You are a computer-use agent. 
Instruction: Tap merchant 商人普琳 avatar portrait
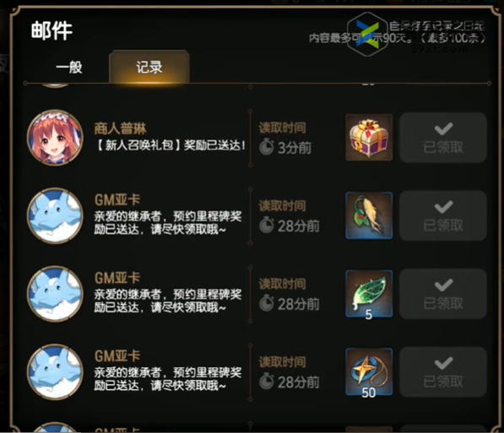pyautogui.click(x=55, y=138)
